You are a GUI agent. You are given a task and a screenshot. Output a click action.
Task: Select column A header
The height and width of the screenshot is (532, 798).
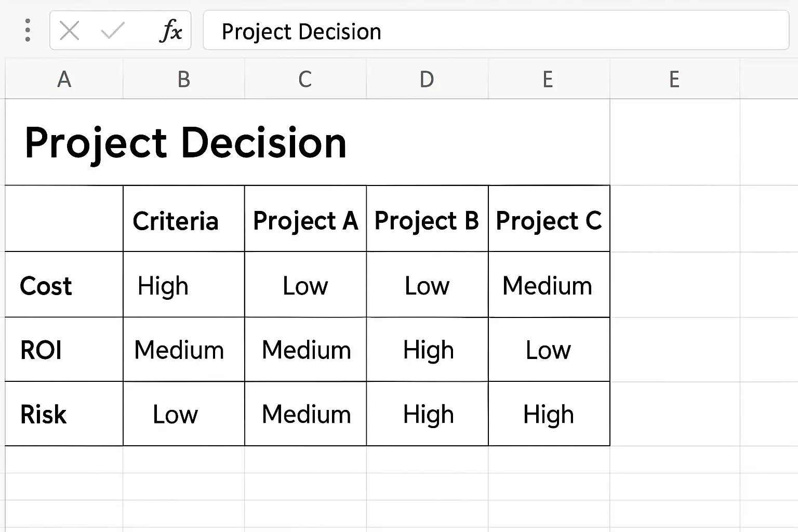(64, 79)
